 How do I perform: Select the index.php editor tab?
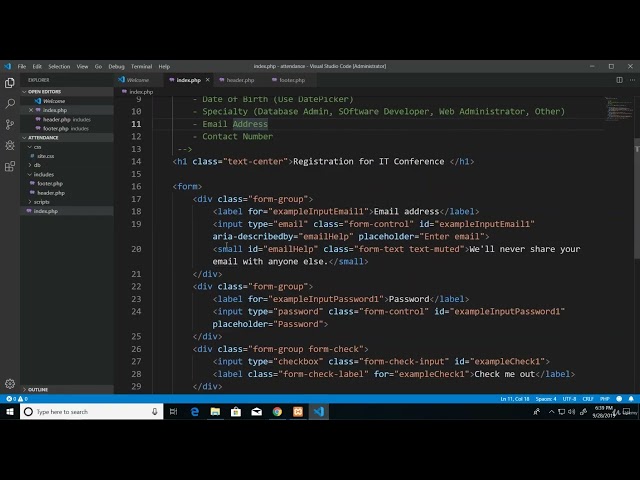tap(188, 80)
